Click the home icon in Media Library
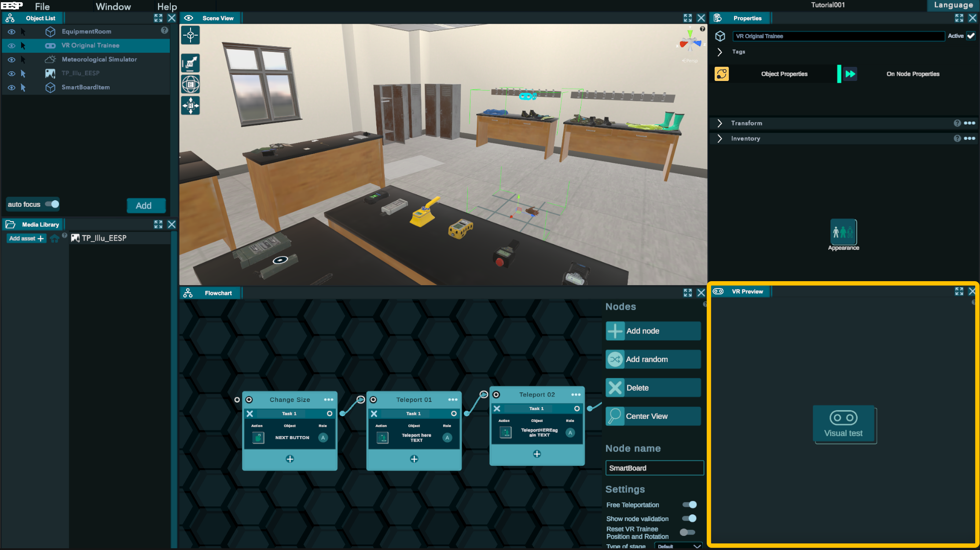The image size is (980, 550). (55, 238)
